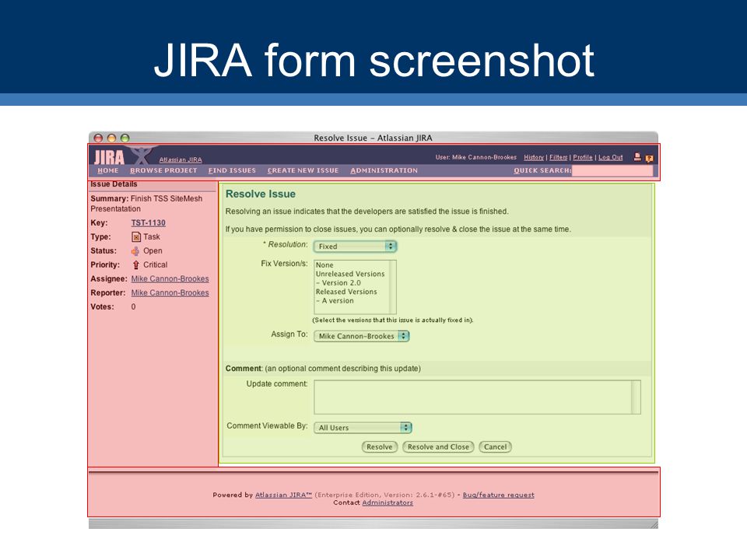The width and height of the screenshot is (747, 560).
Task: Open the Comment Viewable By dropdown
Action: (x=363, y=428)
